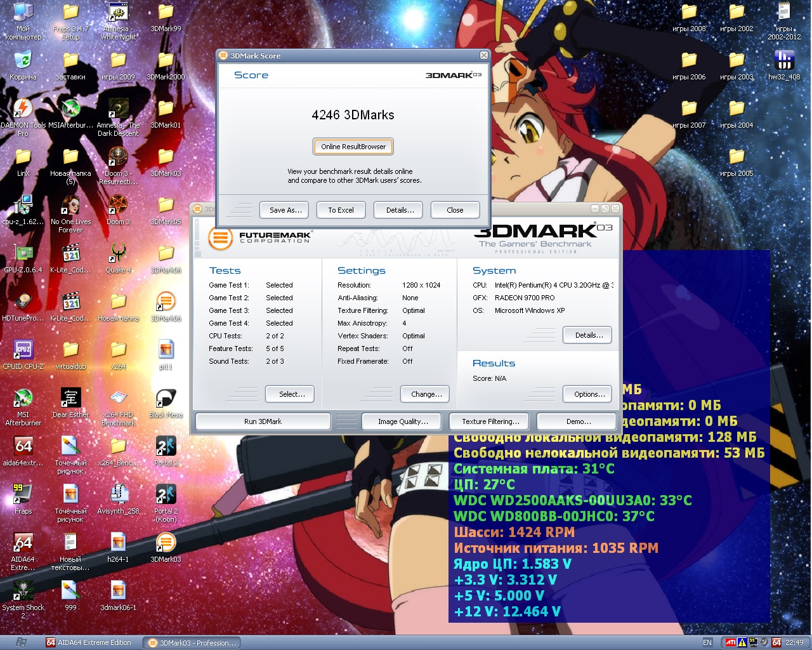812x650 pixels.
Task: Open the Amnesia - White Night icon
Action: [118, 20]
